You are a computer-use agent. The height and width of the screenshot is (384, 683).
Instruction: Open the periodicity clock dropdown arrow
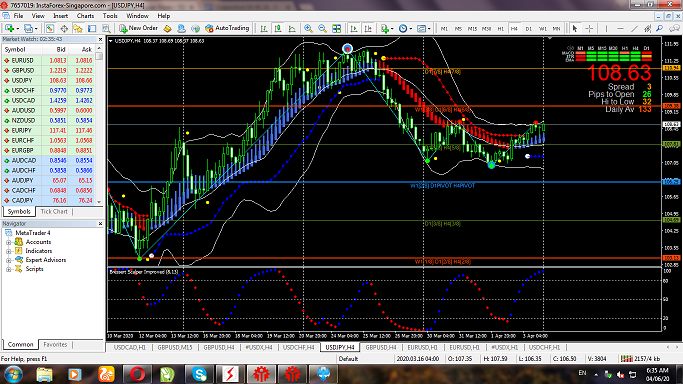tap(411, 29)
